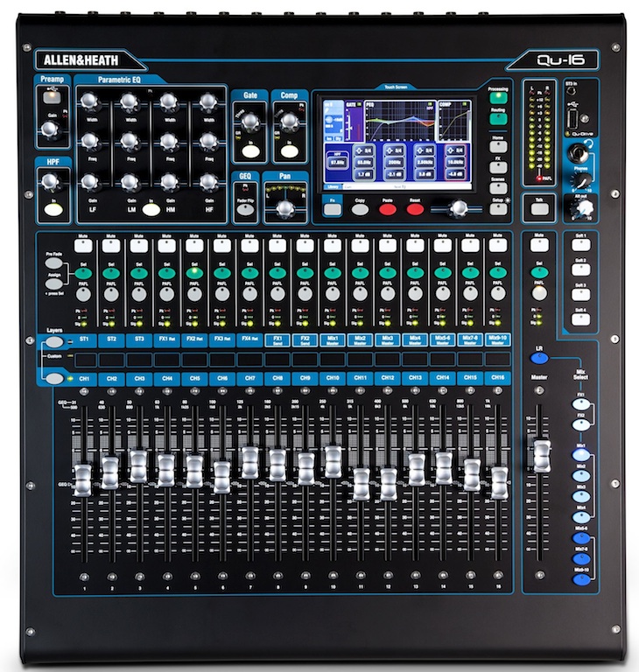Screen dimensions: 639x672
Task: Tap the GATE panel on the touch screen
Action: tap(354, 122)
